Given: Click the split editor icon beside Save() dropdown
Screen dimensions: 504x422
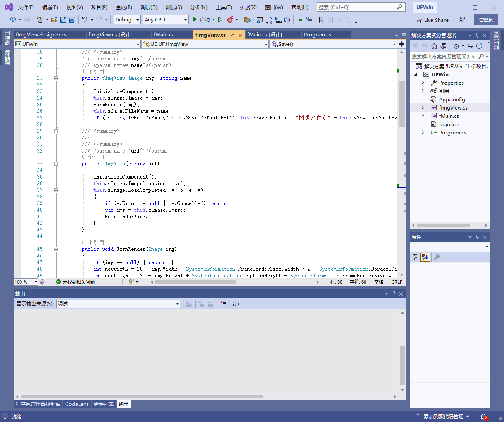Looking at the screenshot, I should [401, 44].
